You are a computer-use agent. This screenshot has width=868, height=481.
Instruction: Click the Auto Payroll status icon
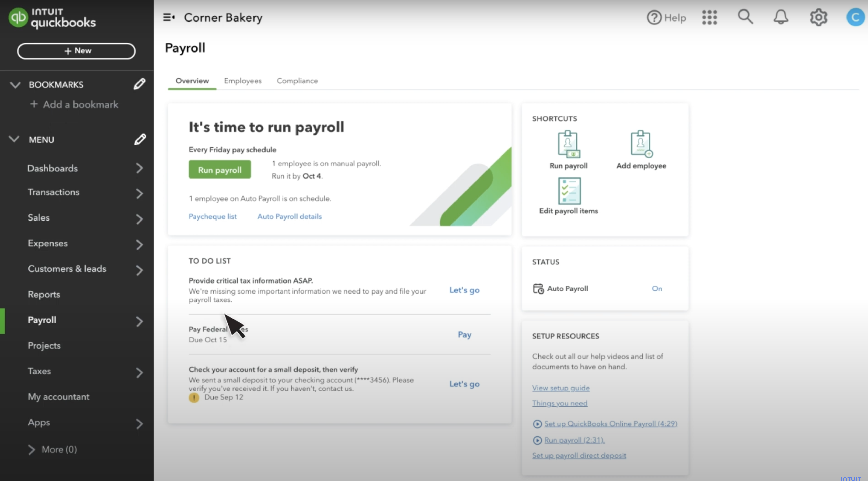[x=538, y=288]
